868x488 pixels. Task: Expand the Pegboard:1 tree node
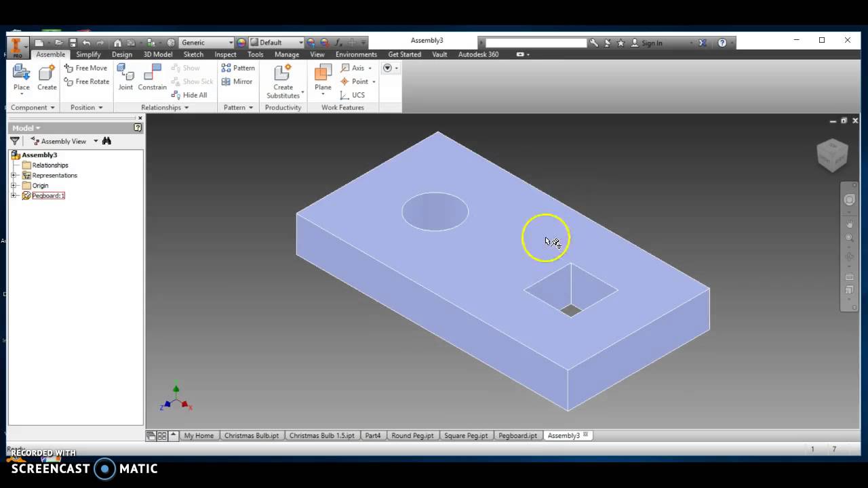pos(13,196)
